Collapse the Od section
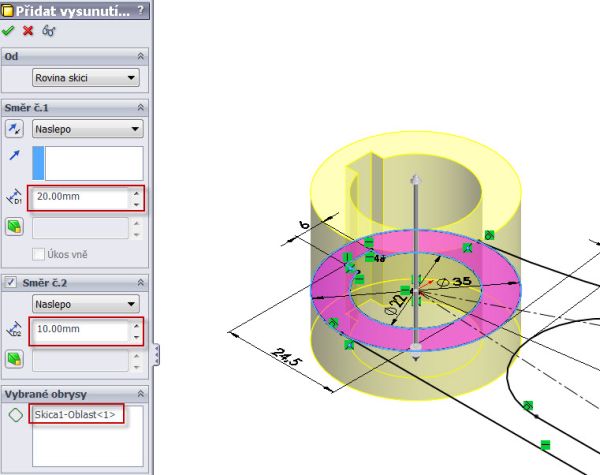This screenshot has width=600, height=475. 141,57
